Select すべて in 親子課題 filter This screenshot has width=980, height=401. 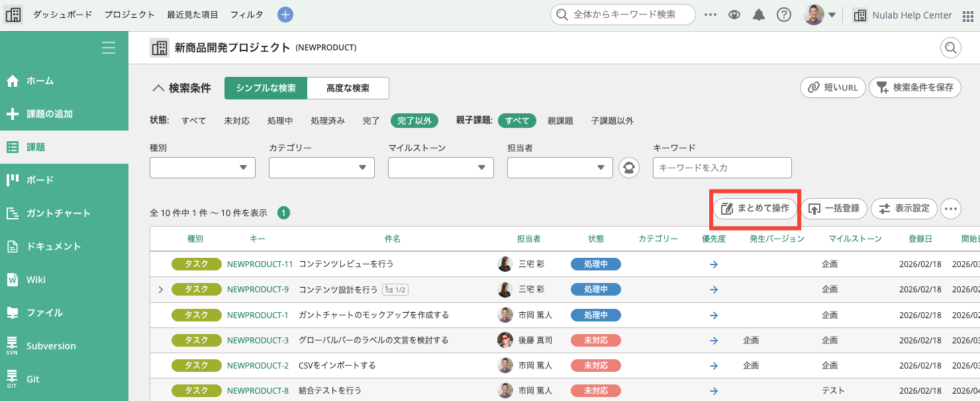[517, 121]
